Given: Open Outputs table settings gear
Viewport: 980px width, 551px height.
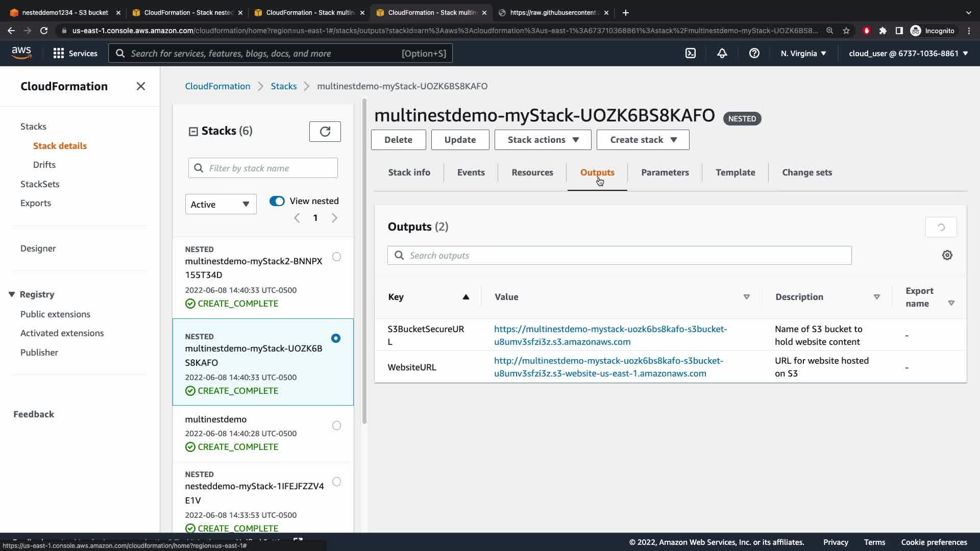Looking at the screenshot, I should pyautogui.click(x=947, y=255).
